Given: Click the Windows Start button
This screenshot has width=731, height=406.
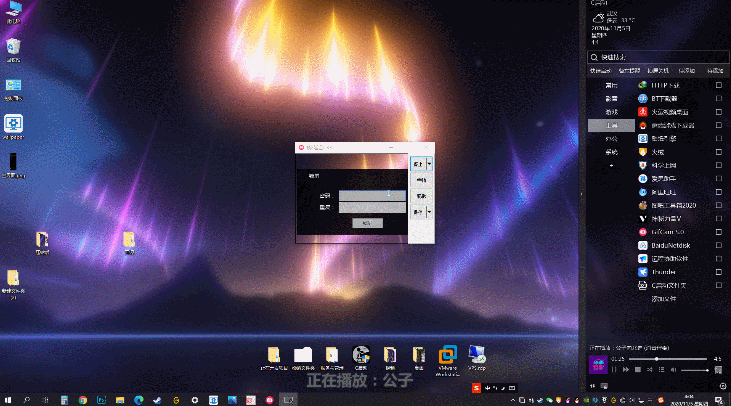Looking at the screenshot, I should pyautogui.click(x=8, y=399).
